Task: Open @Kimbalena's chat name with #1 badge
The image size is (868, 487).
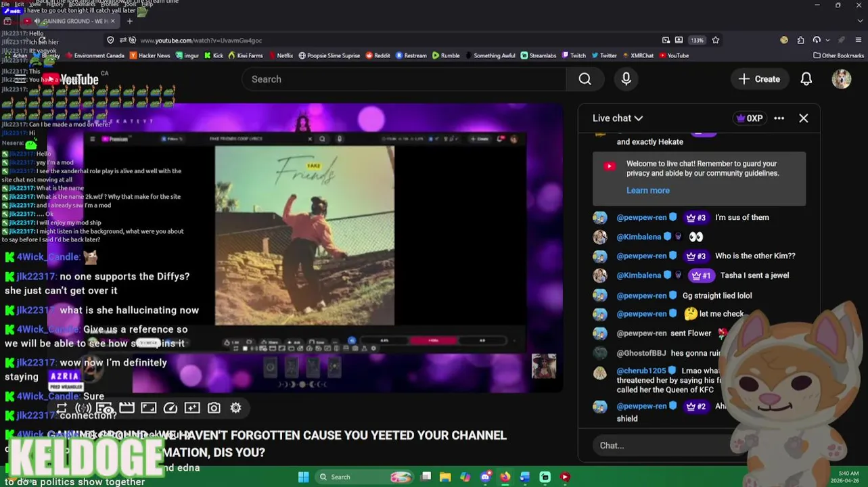Action: pyautogui.click(x=639, y=275)
